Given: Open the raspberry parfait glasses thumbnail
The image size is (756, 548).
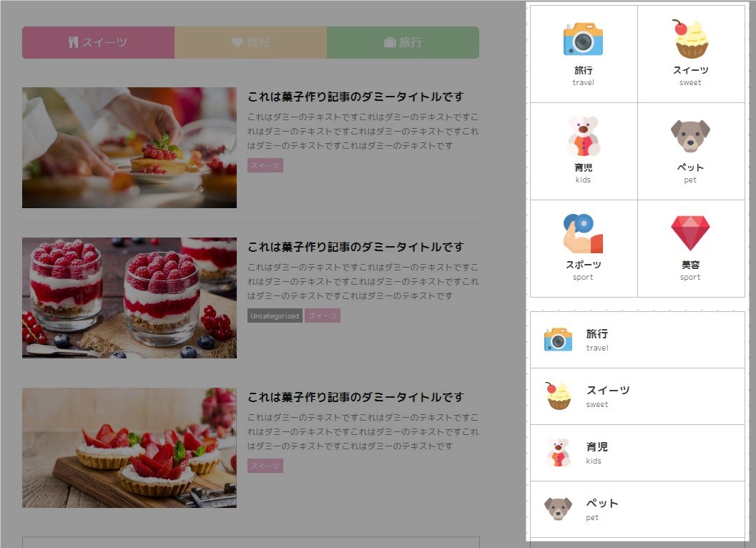Looking at the screenshot, I should pos(129,298).
